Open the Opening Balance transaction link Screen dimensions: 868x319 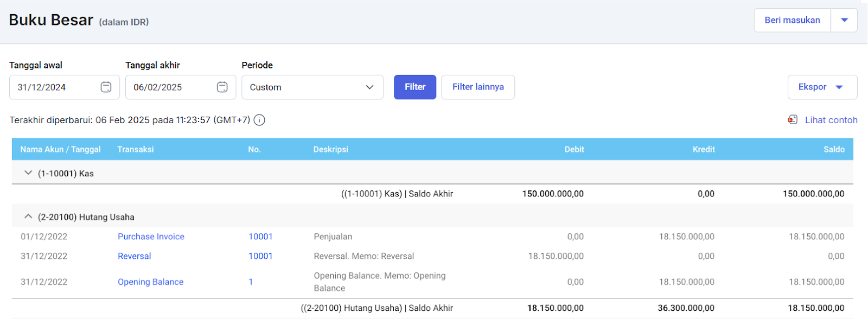coord(150,282)
